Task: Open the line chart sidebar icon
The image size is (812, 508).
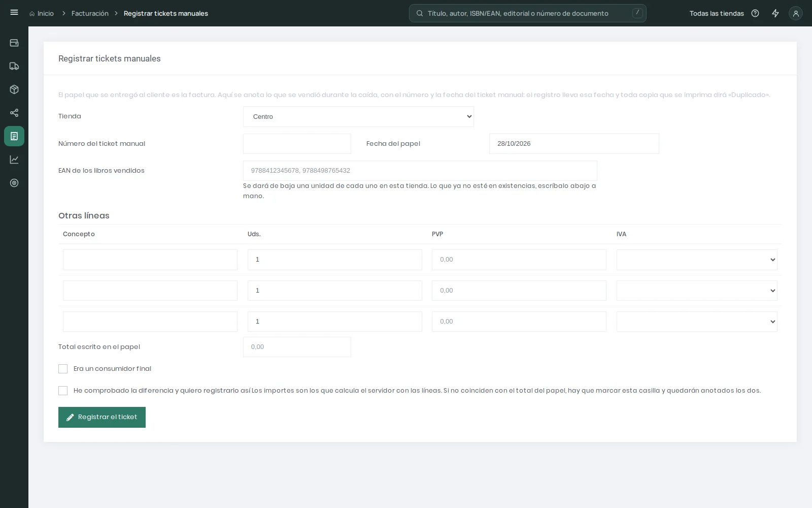Action: tap(14, 160)
